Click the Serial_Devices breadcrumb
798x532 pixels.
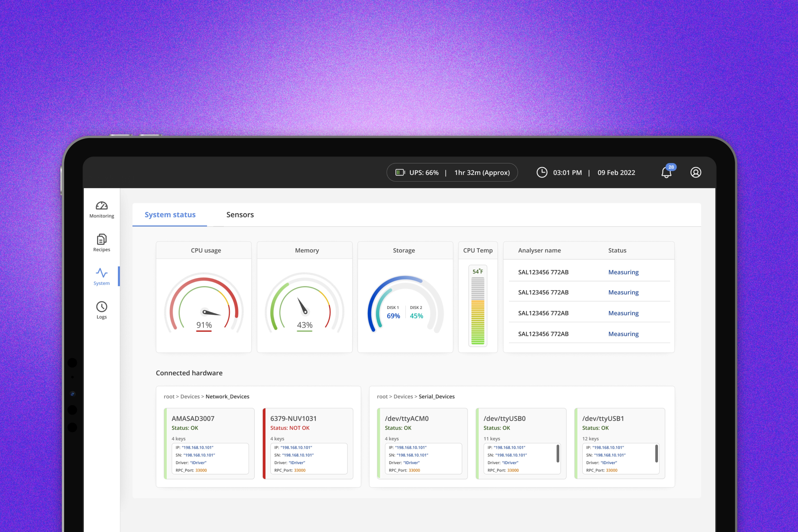coord(436,397)
